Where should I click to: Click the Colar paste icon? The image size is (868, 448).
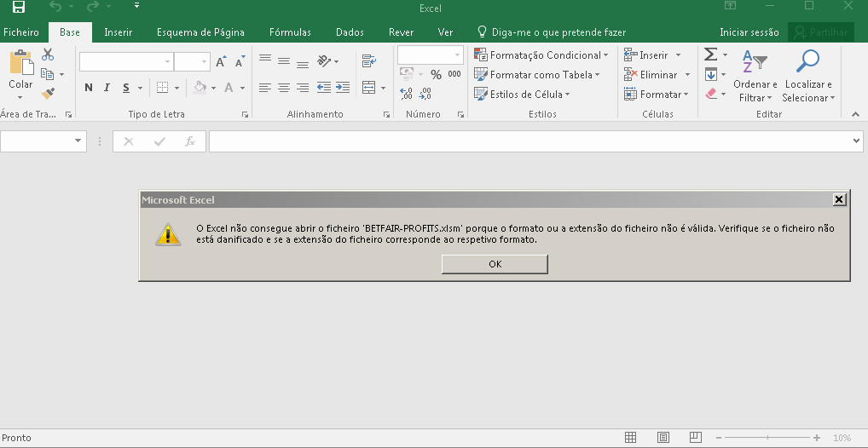pyautogui.click(x=20, y=62)
